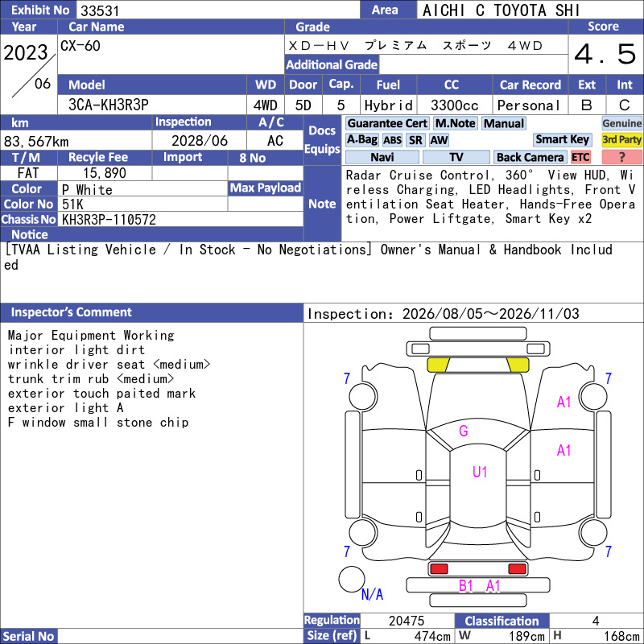This screenshot has width=644, height=644.
Task: Click the G mark on windshield
Action: click(x=464, y=431)
